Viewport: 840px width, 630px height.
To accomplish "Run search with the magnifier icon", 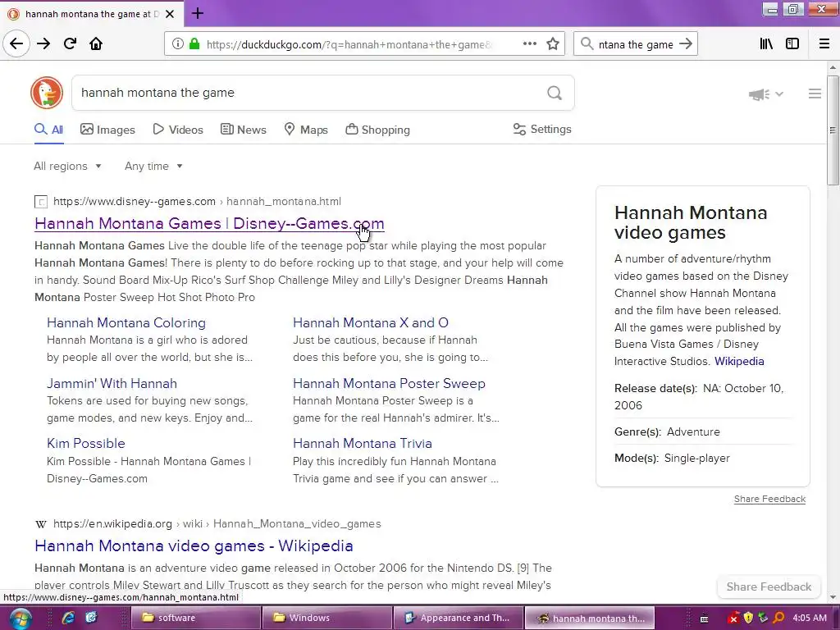I will 555,94.
